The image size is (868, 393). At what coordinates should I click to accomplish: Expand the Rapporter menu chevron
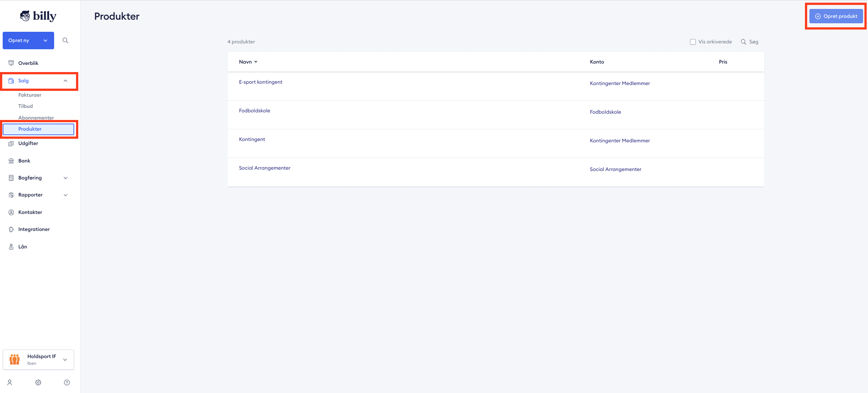[x=65, y=195]
